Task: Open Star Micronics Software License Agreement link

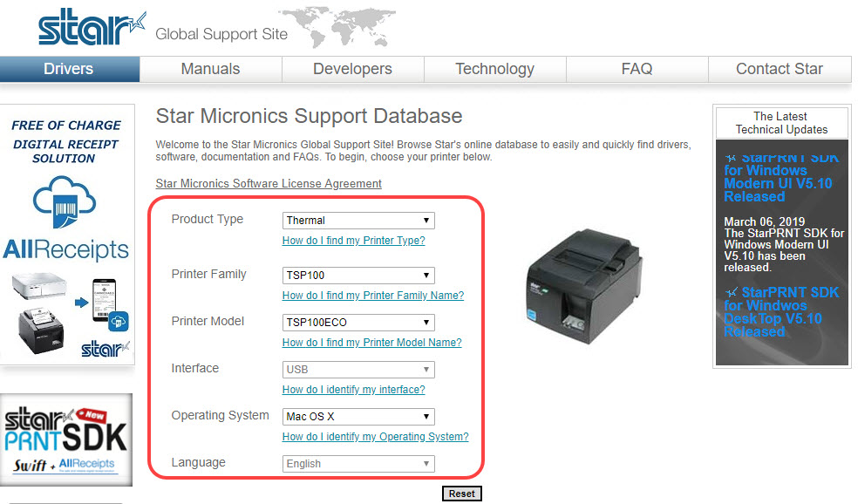Action: [x=269, y=184]
